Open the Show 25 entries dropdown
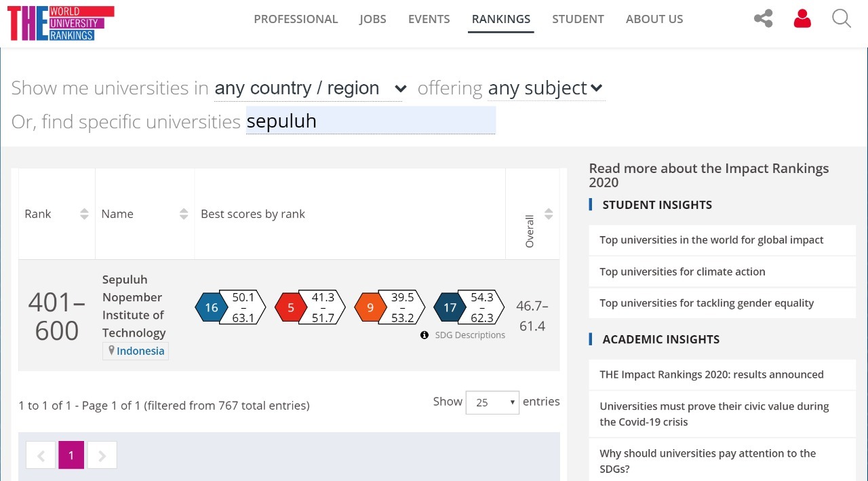The width and height of the screenshot is (868, 481). coord(492,402)
